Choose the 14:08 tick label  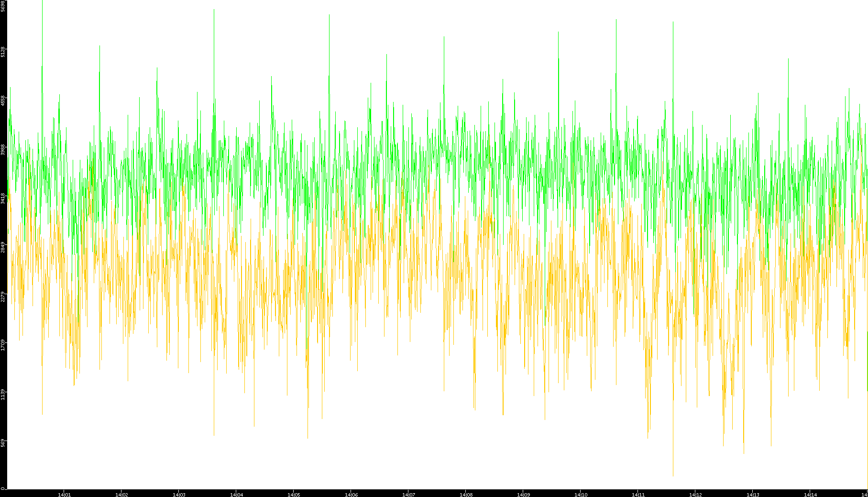click(x=466, y=494)
